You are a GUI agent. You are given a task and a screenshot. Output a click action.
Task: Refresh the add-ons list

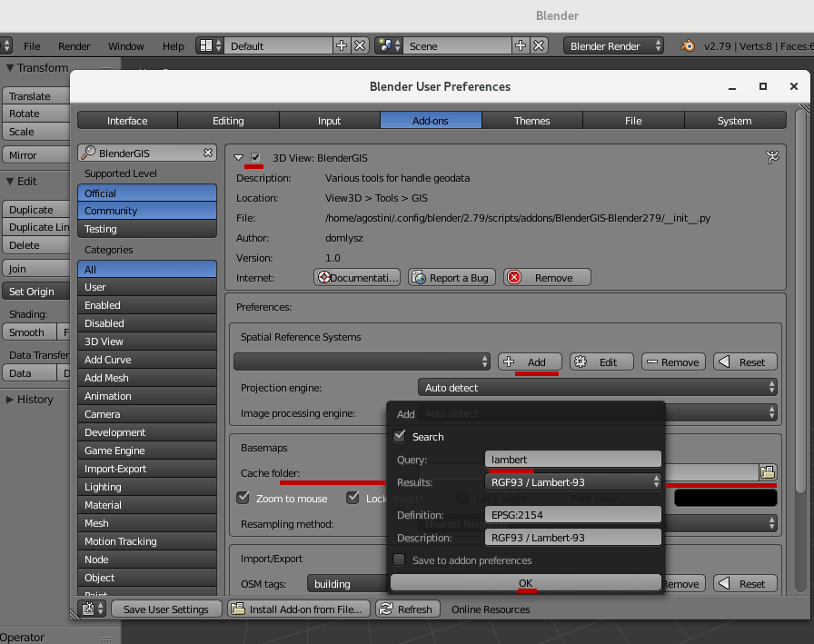[408, 609]
